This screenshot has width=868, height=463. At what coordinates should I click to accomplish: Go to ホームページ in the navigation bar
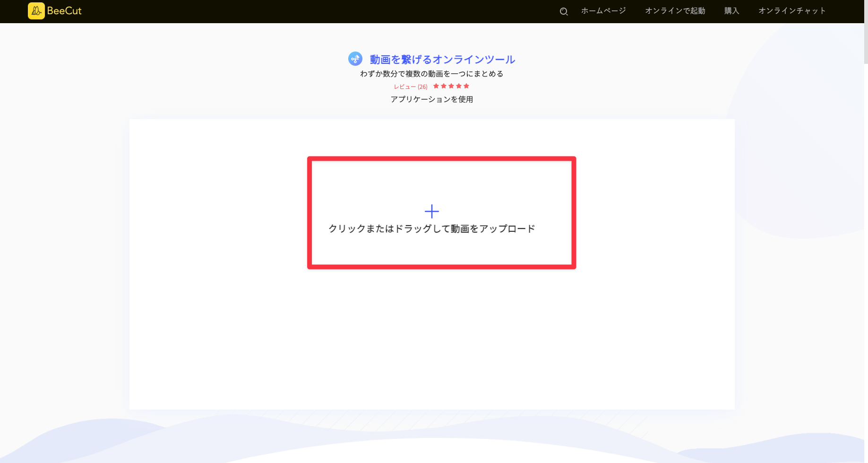coord(603,11)
